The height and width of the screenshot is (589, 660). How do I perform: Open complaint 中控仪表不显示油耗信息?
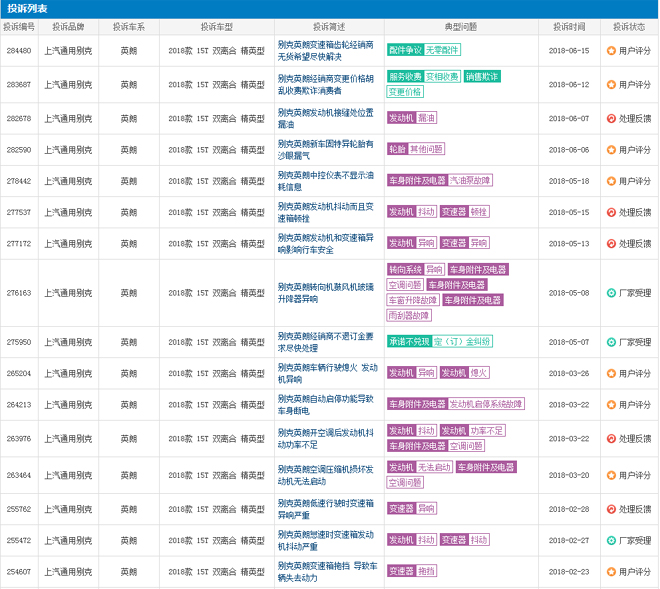click(x=325, y=181)
